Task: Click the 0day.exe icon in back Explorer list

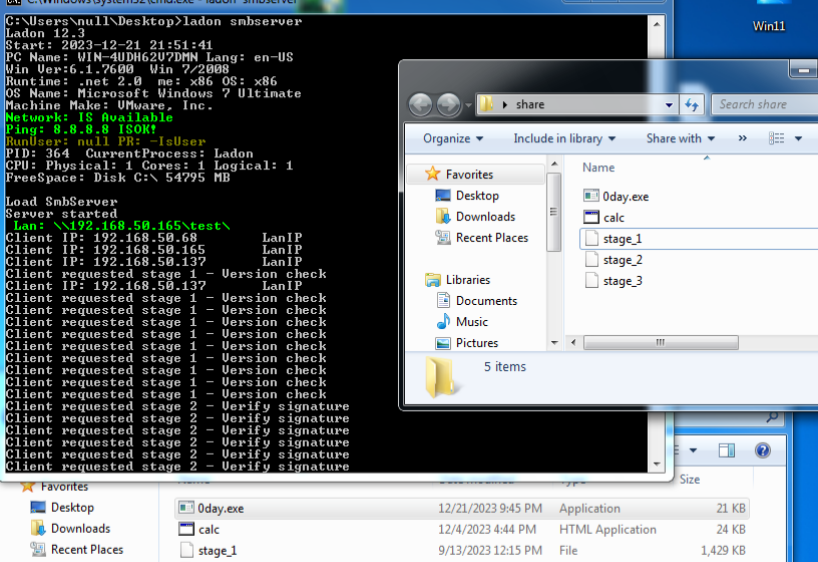Action: (x=186, y=508)
